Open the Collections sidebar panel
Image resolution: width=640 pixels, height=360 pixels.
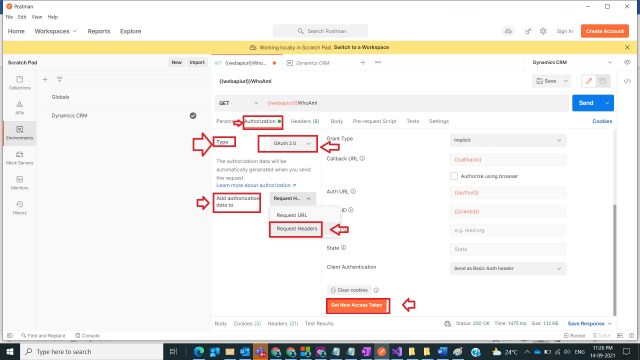[19, 82]
